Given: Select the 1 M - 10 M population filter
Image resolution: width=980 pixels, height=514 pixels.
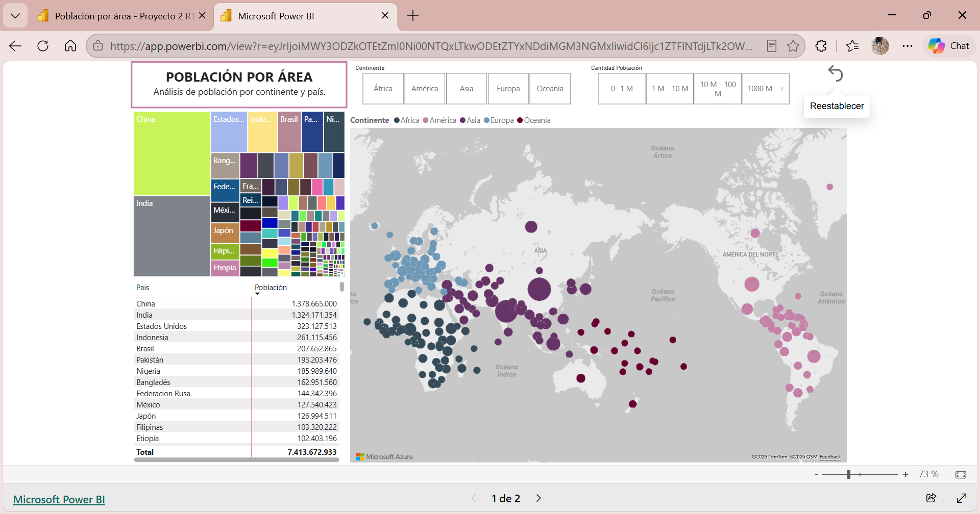Looking at the screenshot, I should click(x=670, y=89).
